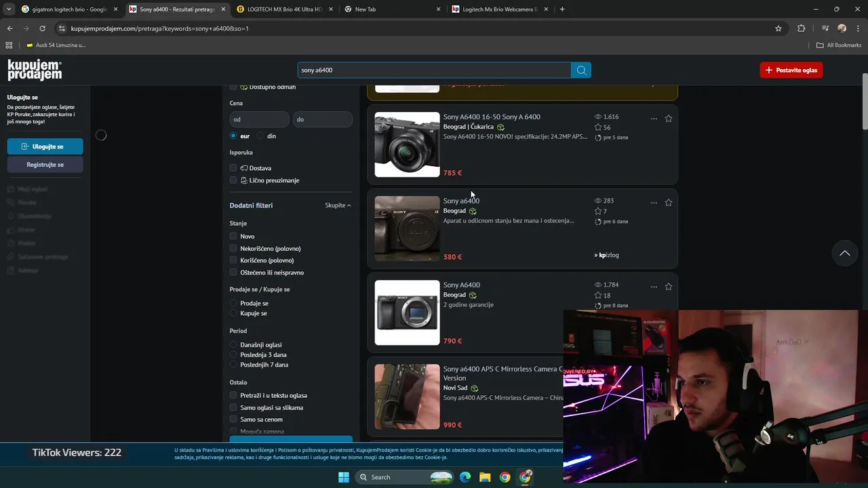Open the All Bookmarks folder

click(839, 45)
